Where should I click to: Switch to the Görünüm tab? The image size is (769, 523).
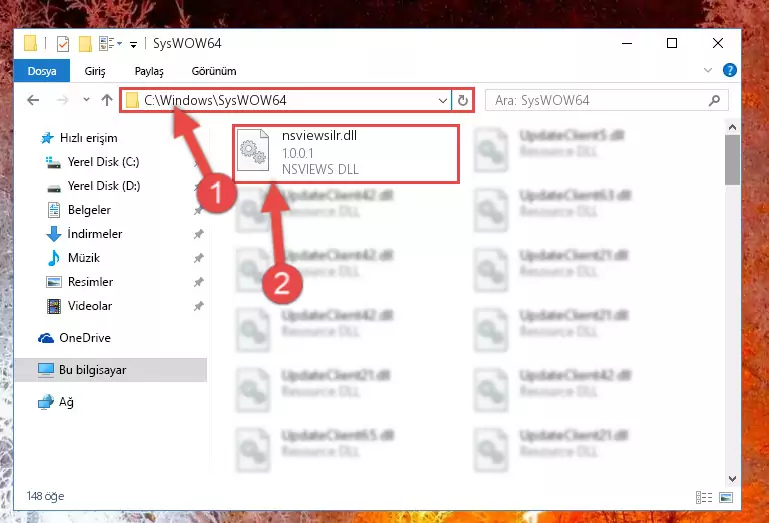[x=214, y=71]
